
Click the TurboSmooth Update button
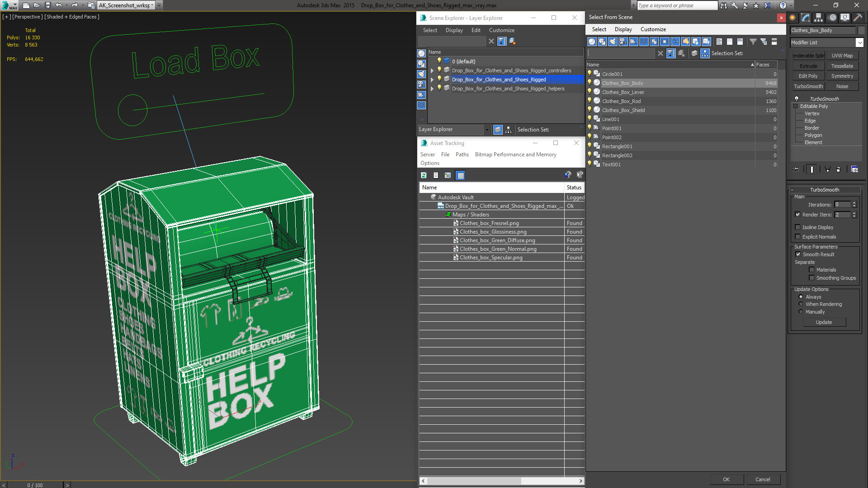pyautogui.click(x=824, y=322)
